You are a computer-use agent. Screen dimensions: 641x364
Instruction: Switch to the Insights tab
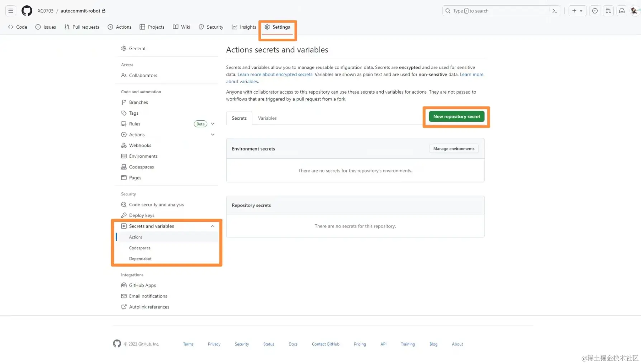click(x=244, y=27)
